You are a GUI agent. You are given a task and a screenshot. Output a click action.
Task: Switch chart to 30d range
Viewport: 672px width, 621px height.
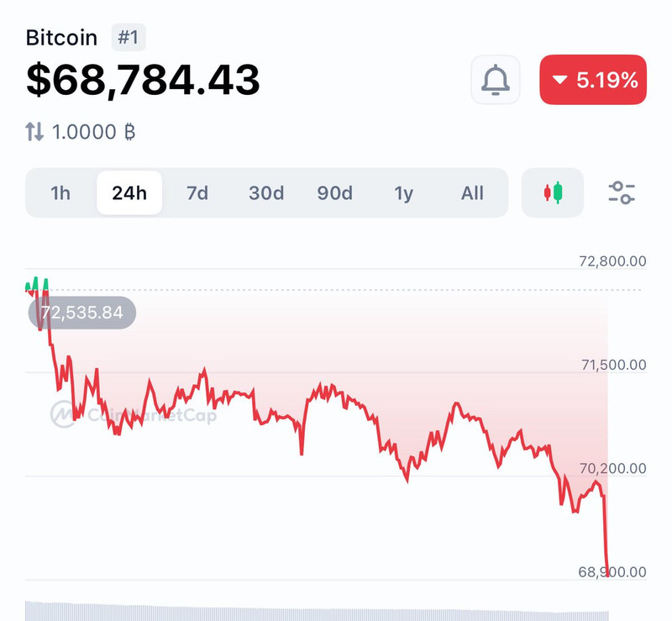pyautogui.click(x=266, y=193)
